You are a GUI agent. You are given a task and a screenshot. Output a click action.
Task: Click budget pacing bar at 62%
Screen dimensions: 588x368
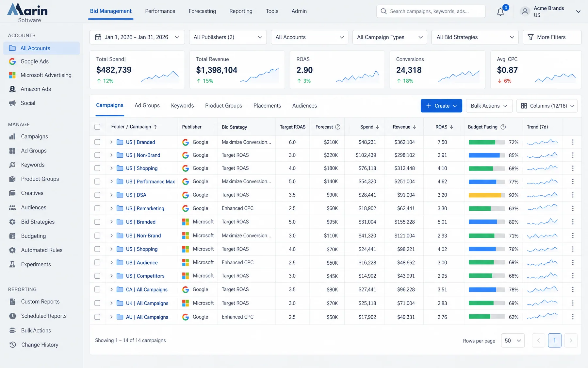pyautogui.click(x=487, y=317)
